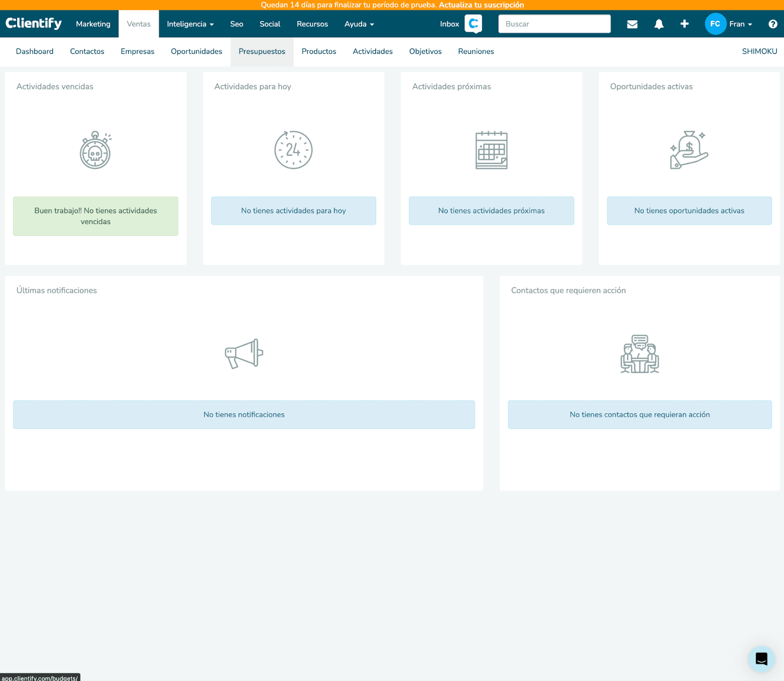Open the Contactos tab
The image size is (784, 681).
[x=87, y=51]
